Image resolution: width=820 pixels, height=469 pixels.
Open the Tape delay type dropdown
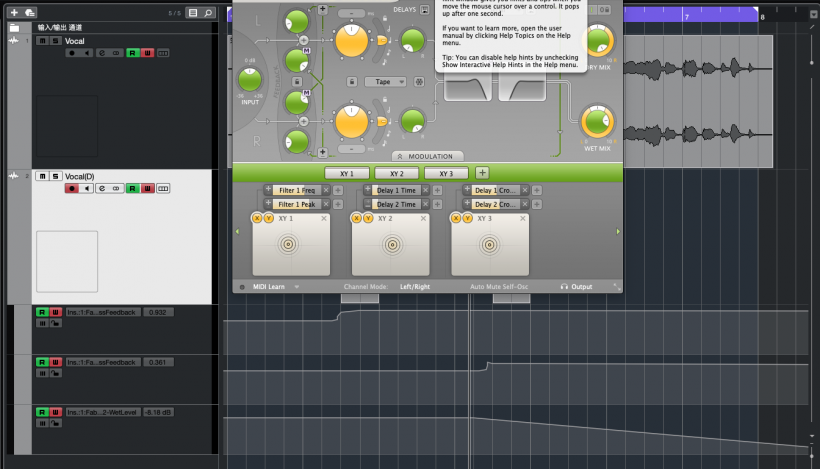[x=386, y=82]
